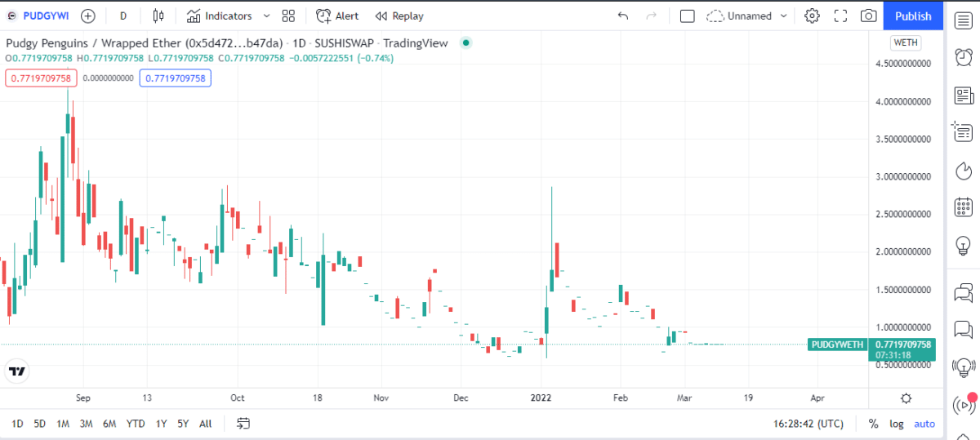Open the alerts clock panel icon
980x440 pixels.
pyautogui.click(x=964, y=56)
